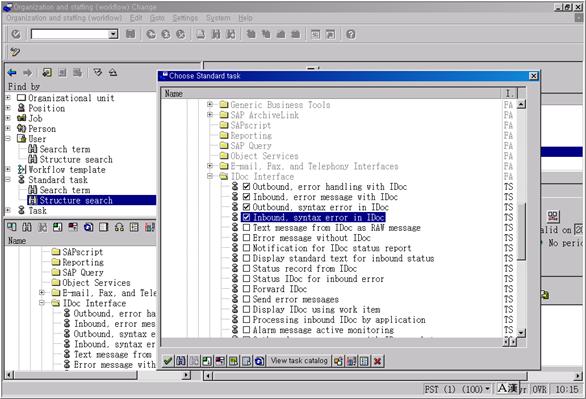This screenshot has width=586, height=399.
Task: Expand E-mail, Fax, and Telephony Interfaces in dialog
Action: click(x=210, y=166)
